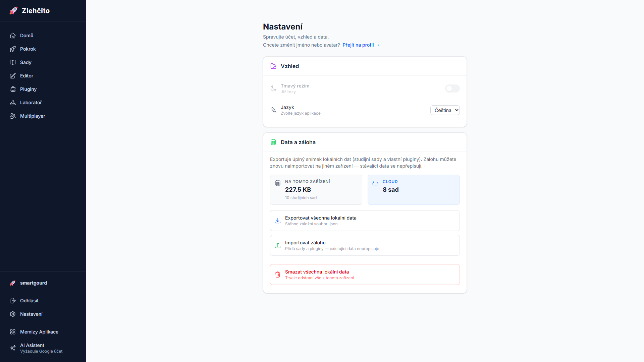Click the Zlehčito app title

click(36, 11)
